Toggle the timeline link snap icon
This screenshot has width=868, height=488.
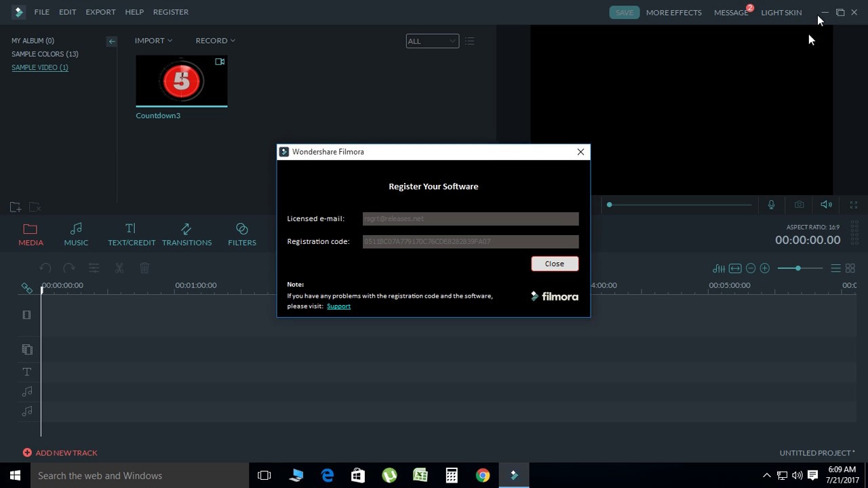pyautogui.click(x=26, y=288)
